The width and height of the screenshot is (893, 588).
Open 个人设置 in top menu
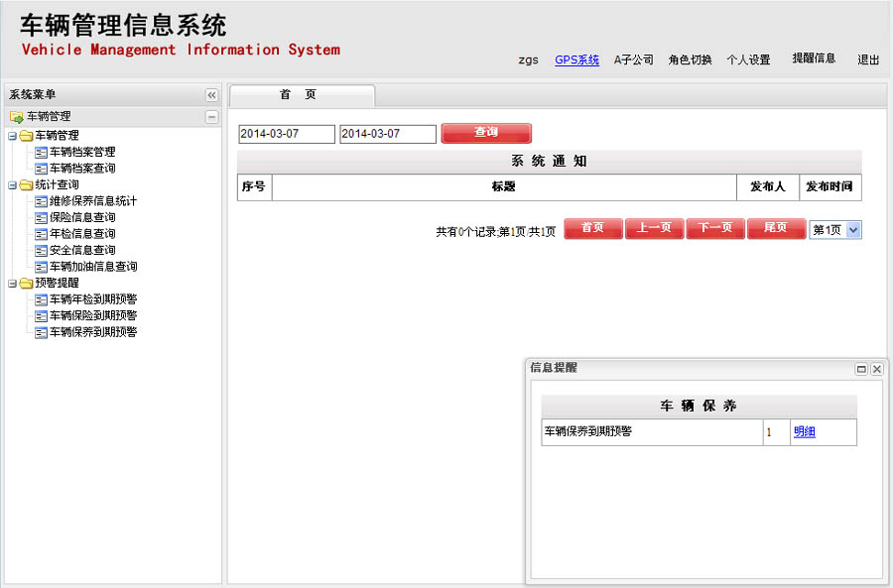click(x=748, y=59)
